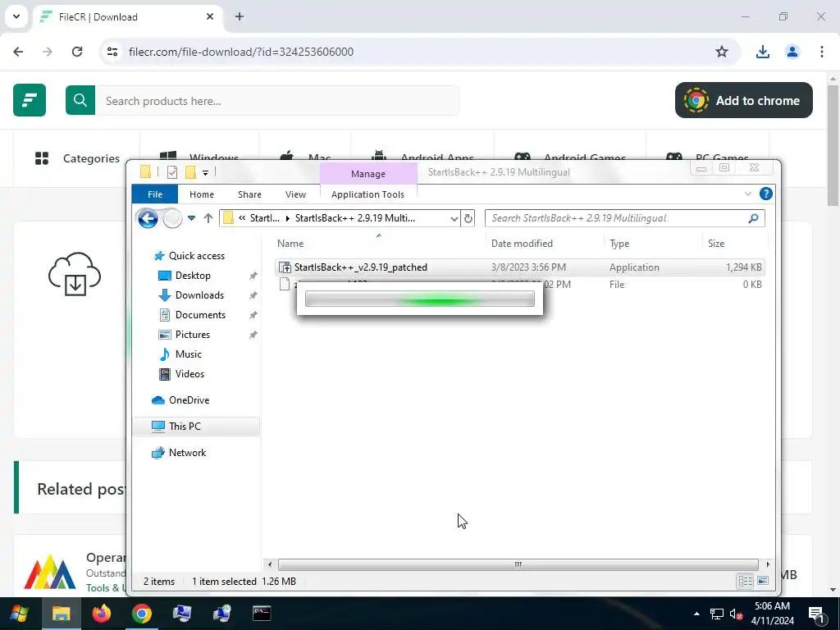This screenshot has width=840, height=630.
Task: Click the New folder quick access icon
Action: click(x=190, y=172)
